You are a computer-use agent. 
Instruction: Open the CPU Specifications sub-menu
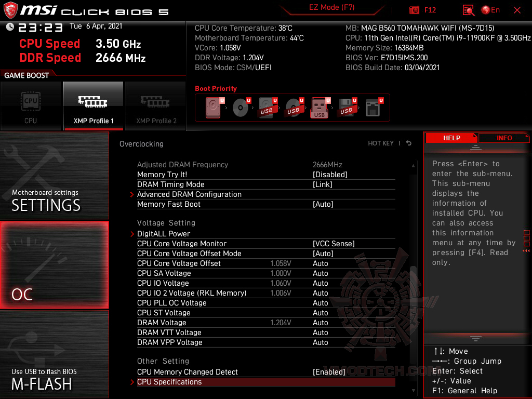pos(266,382)
